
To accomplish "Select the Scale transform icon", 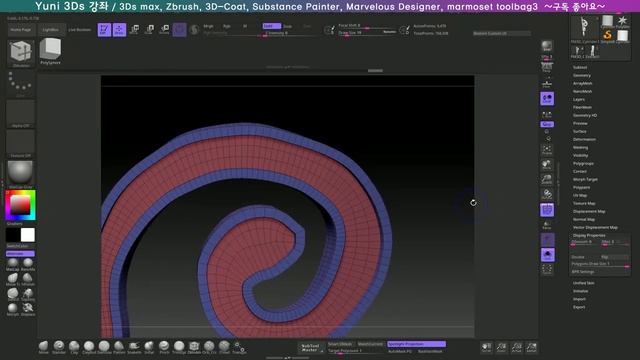I will (x=149, y=30).
